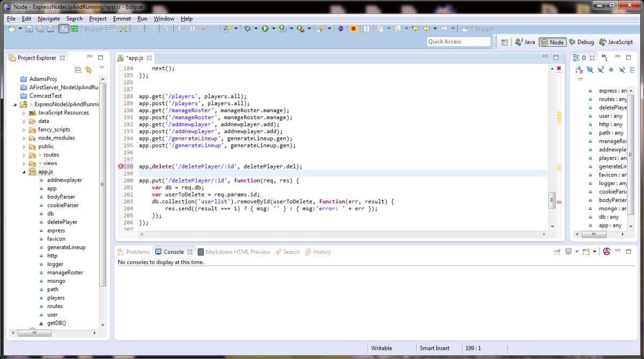Switch to Java perspective
Image resolution: width=644 pixels, height=359 pixels.
[525, 42]
